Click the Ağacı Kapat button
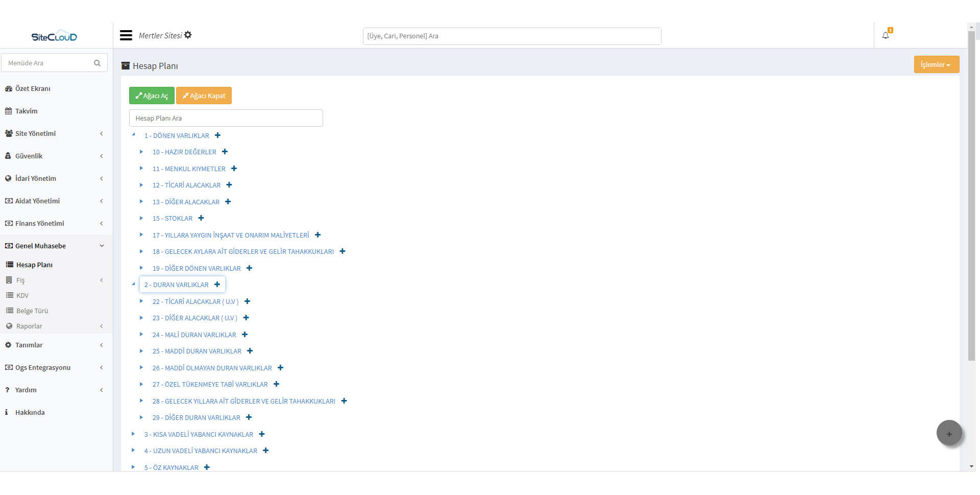 click(x=204, y=96)
